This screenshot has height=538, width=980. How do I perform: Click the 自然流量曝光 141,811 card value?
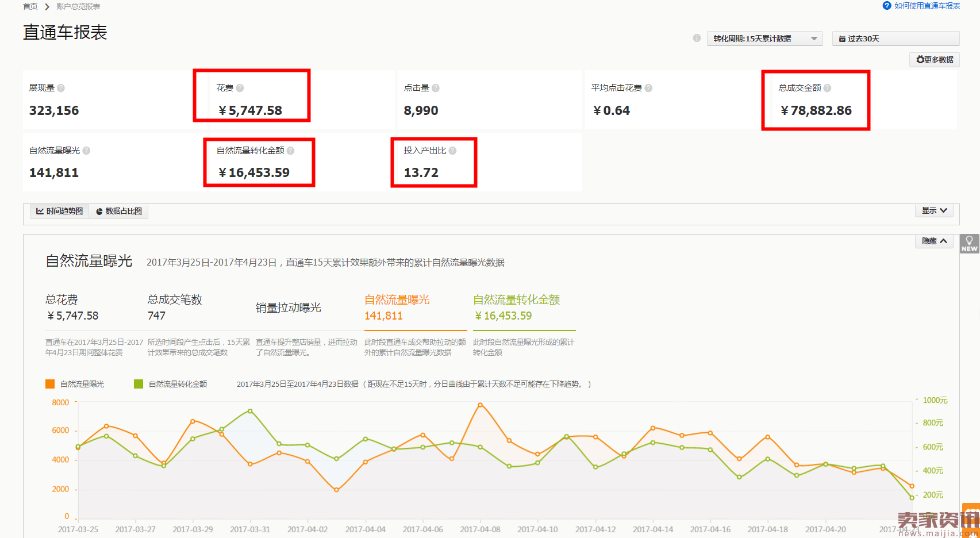pyautogui.click(x=54, y=172)
